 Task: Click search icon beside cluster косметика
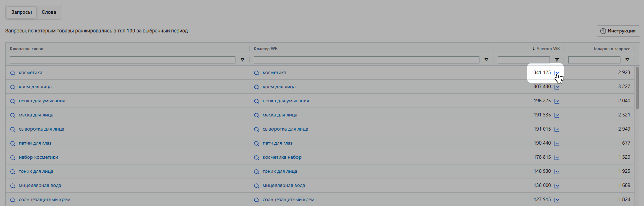pyautogui.click(x=256, y=73)
